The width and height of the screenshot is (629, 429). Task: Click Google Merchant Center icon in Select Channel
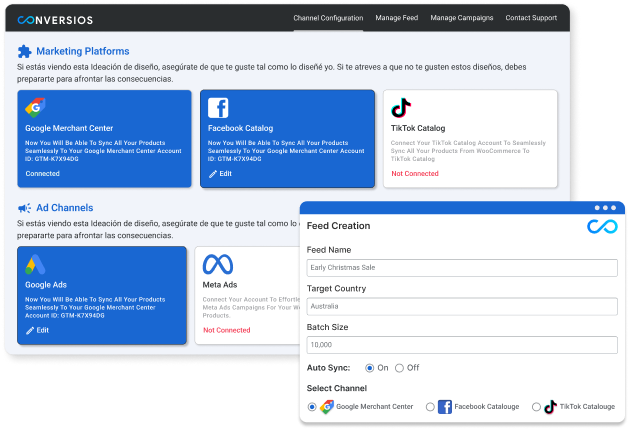327,407
